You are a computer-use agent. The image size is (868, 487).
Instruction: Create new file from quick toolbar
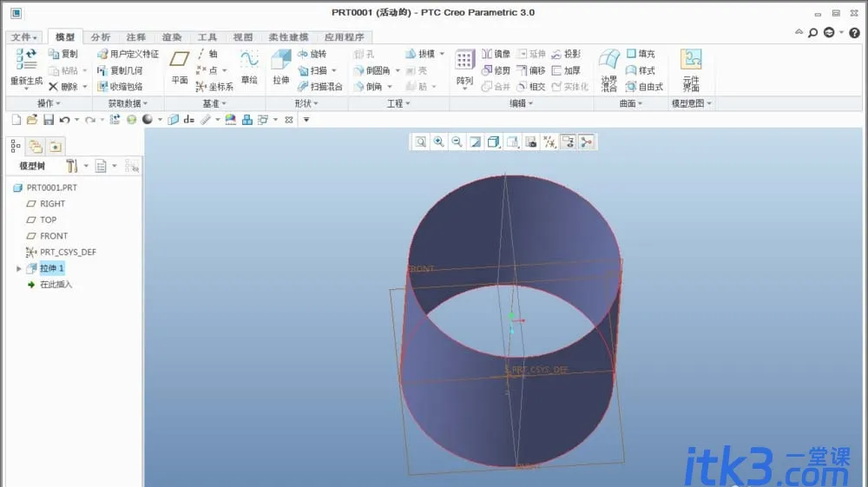coord(16,120)
